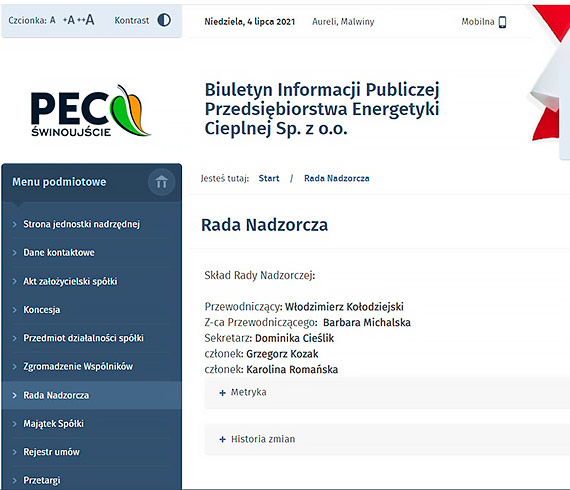The width and height of the screenshot is (570, 490).
Task: Click the name Karolina Romańska
Action: tap(292, 369)
